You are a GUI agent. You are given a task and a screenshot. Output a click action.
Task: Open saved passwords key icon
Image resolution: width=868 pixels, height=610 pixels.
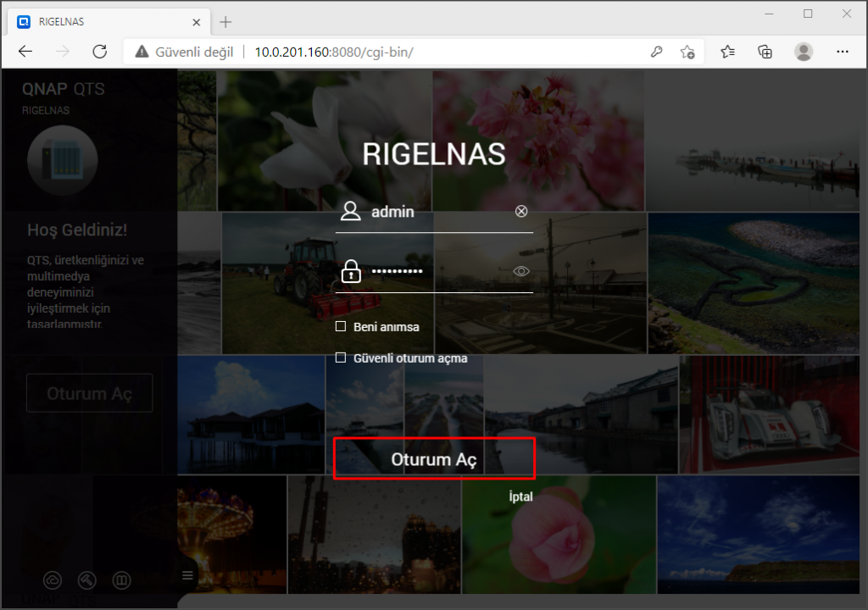(656, 52)
